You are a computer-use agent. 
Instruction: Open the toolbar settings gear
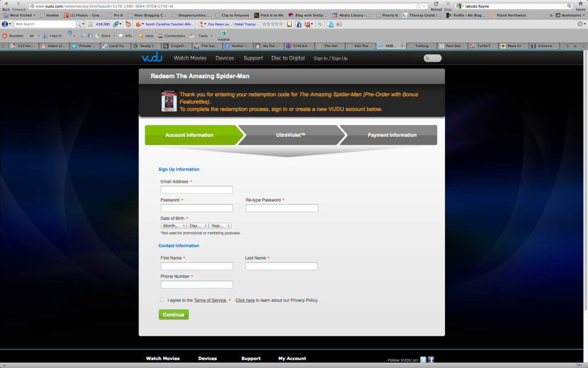[580, 24]
